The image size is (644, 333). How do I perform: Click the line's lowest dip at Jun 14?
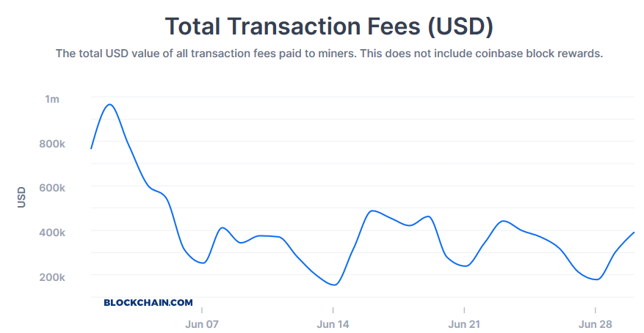[x=334, y=285]
